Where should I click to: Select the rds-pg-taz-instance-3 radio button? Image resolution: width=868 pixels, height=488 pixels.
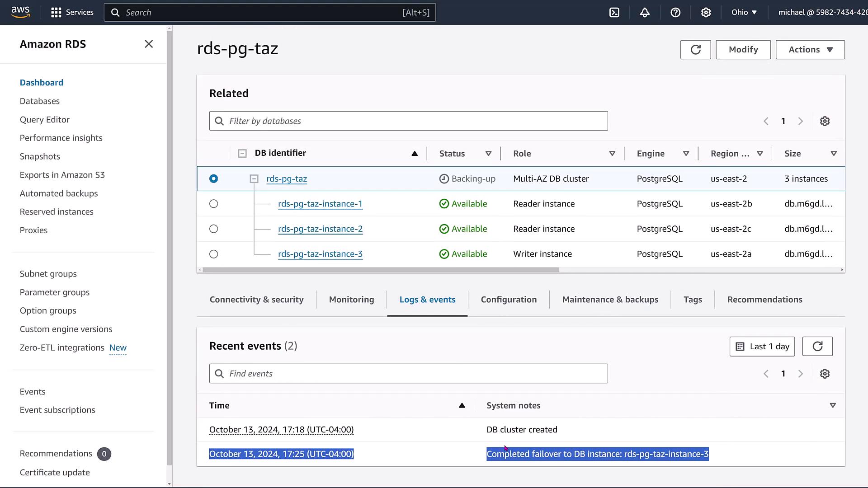point(214,254)
